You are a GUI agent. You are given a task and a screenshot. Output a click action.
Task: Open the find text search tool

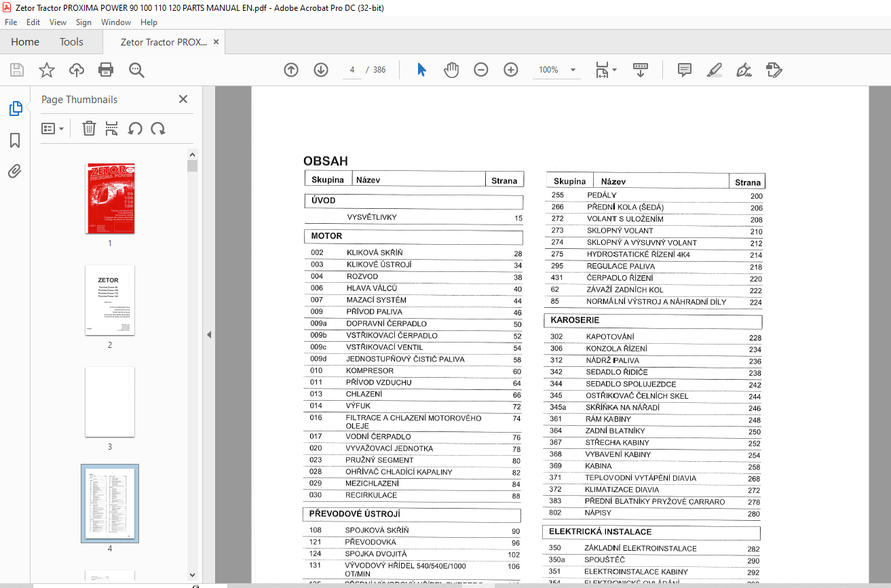tap(136, 70)
